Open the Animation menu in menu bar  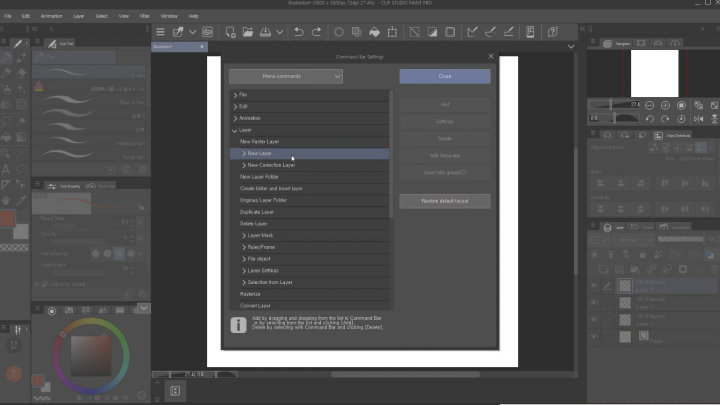click(51, 16)
